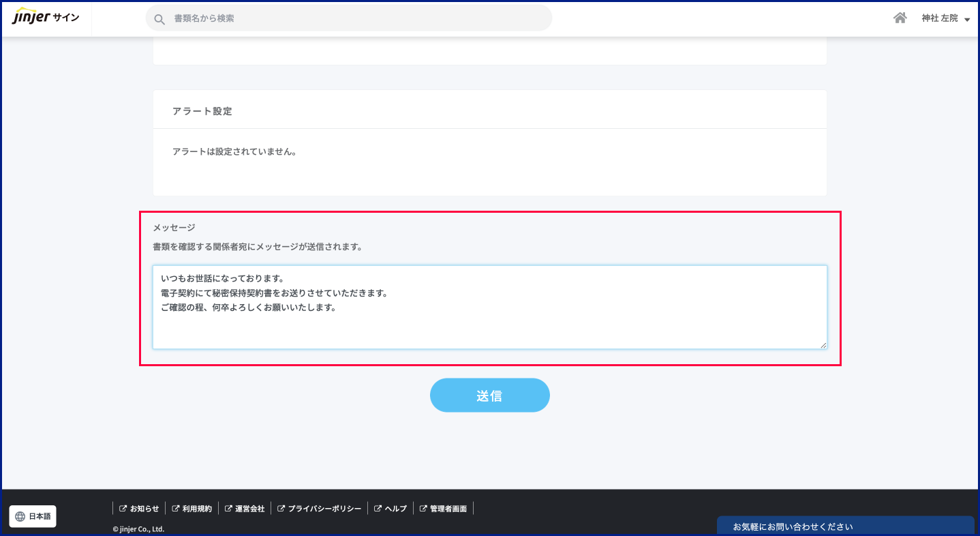The height and width of the screenshot is (536, 980).
Task: Open the 日本語 language selector
Action: click(33, 516)
